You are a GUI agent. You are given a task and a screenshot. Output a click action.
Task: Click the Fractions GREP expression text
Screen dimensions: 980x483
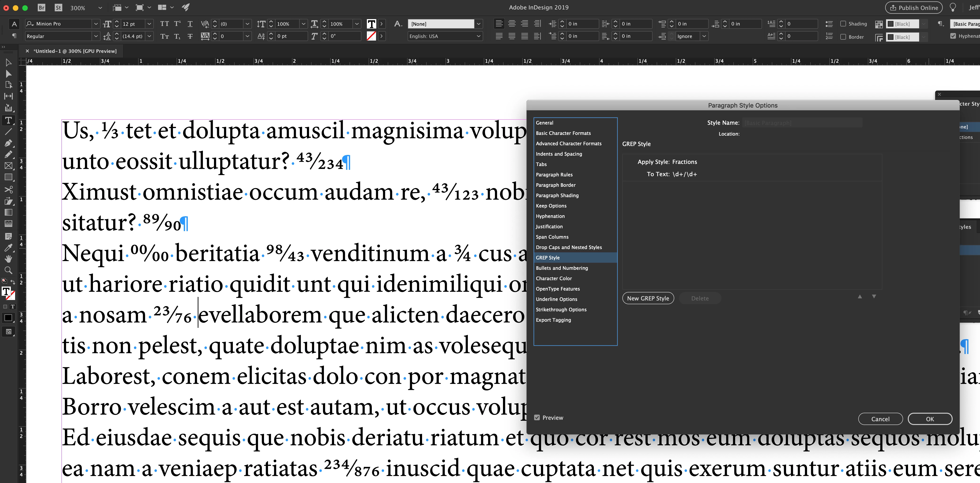tap(684, 174)
